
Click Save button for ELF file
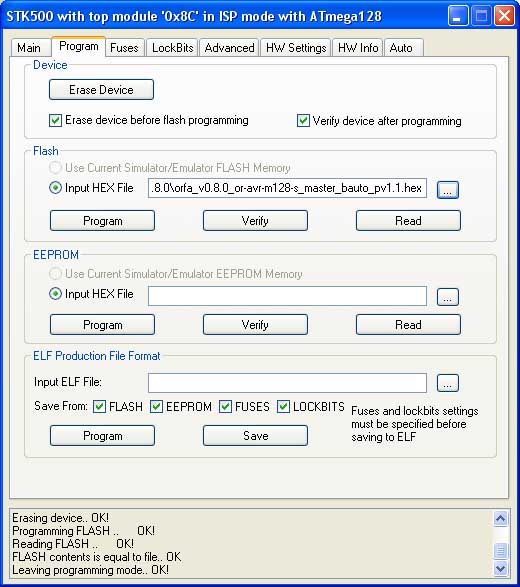point(256,435)
